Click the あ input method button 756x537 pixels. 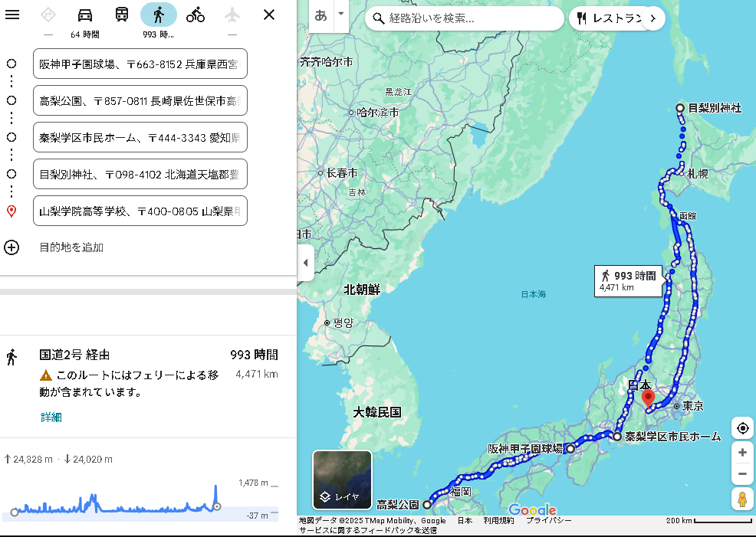coord(320,16)
